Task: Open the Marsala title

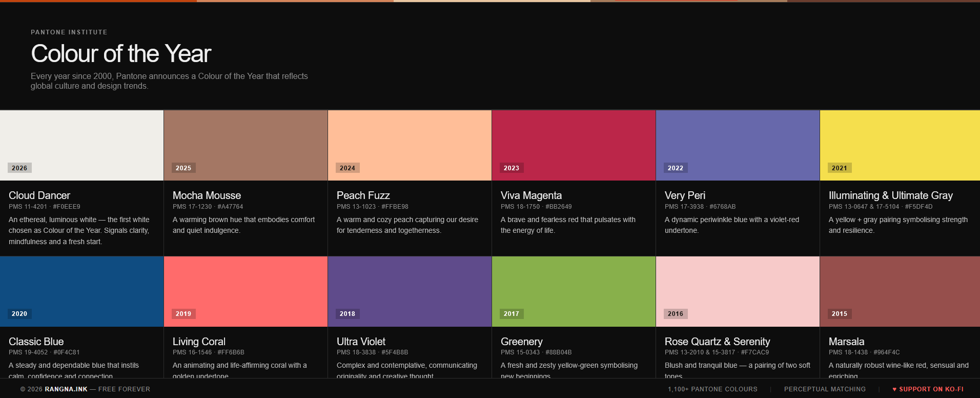Action: tap(846, 342)
